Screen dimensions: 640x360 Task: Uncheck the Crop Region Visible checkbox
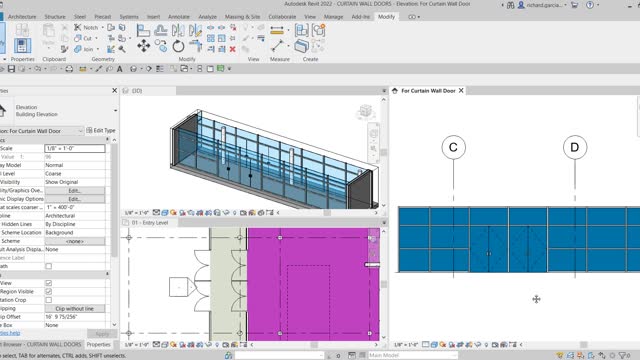pos(49,291)
